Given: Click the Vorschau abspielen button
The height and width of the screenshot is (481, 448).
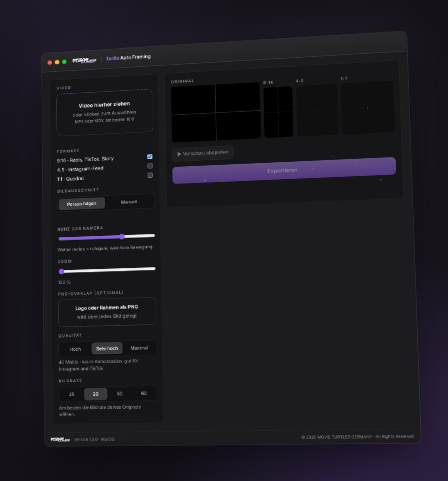Looking at the screenshot, I should (x=203, y=153).
